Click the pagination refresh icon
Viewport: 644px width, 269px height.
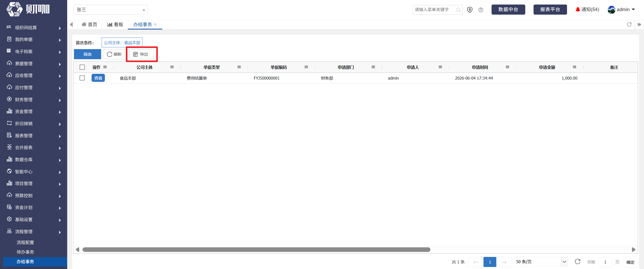pos(578,261)
